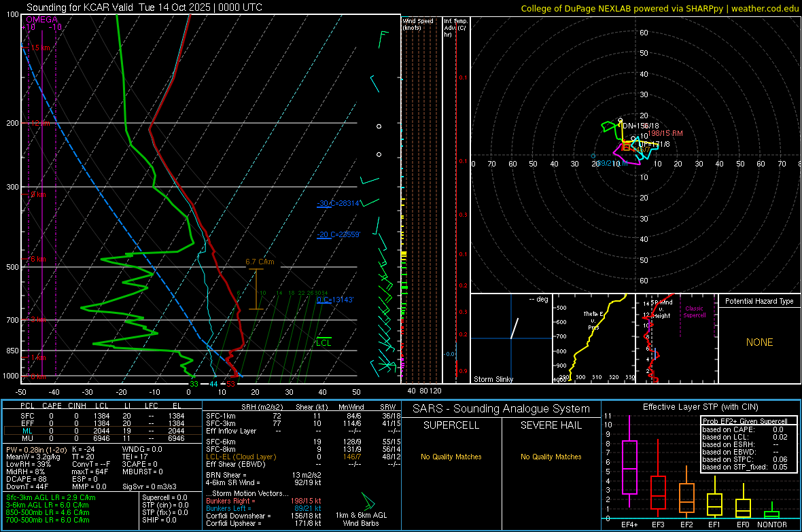Click the NONE hazard type value

click(x=759, y=342)
